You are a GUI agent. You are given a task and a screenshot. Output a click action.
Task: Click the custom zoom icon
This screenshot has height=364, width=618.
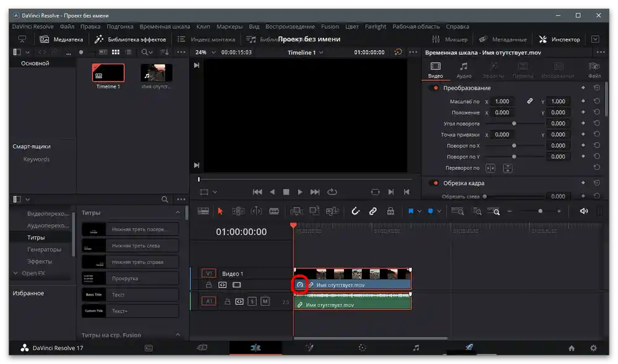tap(494, 211)
